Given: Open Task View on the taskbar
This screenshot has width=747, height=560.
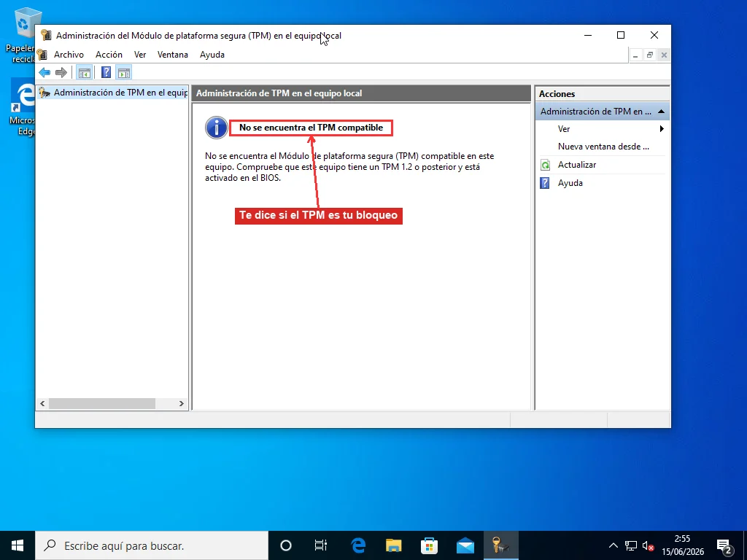Looking at the screenshot, I should coord(321,545).
